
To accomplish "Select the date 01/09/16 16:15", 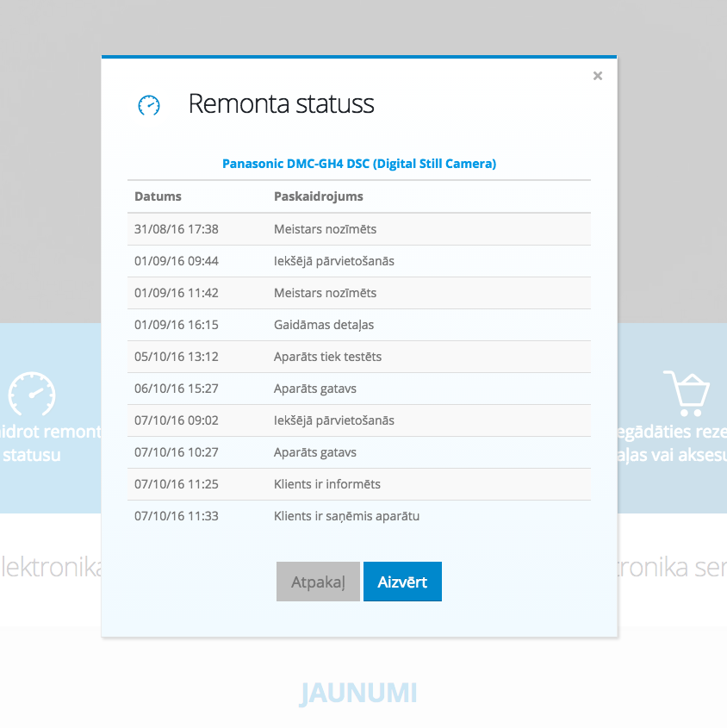I will (x=177, y=325).
